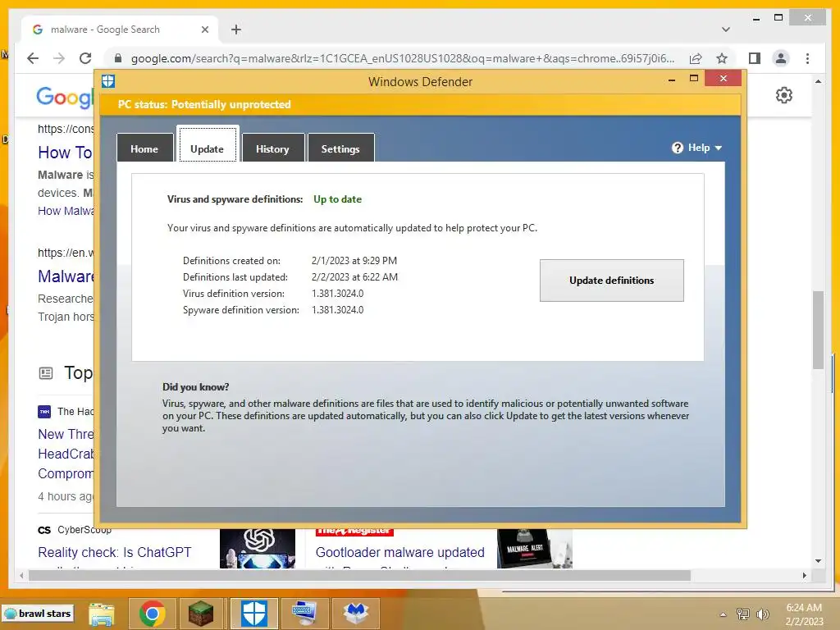Open the 'Gootloader malware updated' article
This screenshot has width=840, height=630.
(x=400, y=552)
